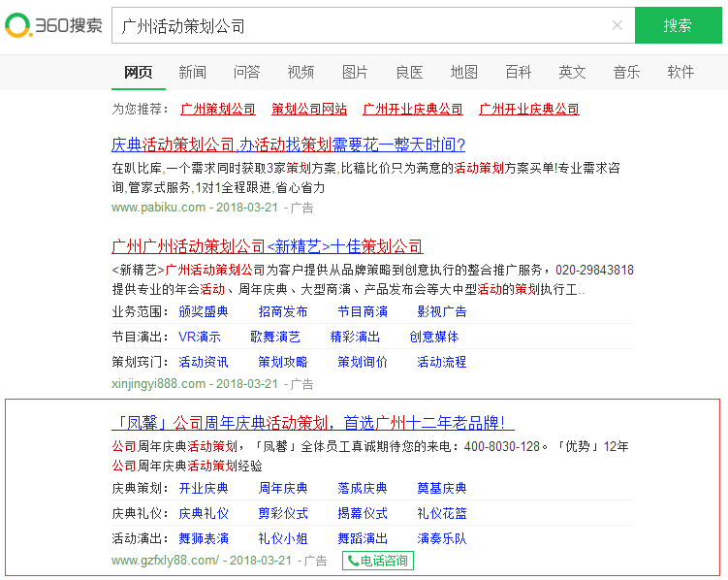Open the 舞狮表演 sublink
This screenshot has width=728, height=580.
[x=204, y=538]
